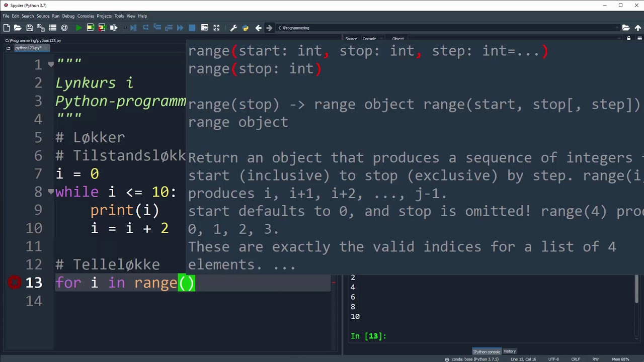Open PYTHONPATH manager python icon
This screenshot has height=362, width=644.
tap(246, 28)
